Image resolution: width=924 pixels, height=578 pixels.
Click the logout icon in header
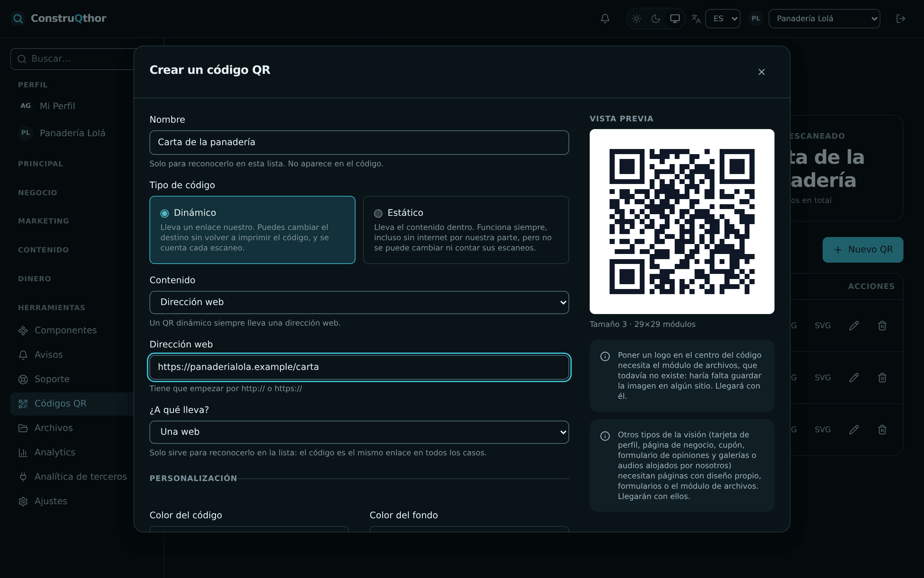(x=901, y=18)
